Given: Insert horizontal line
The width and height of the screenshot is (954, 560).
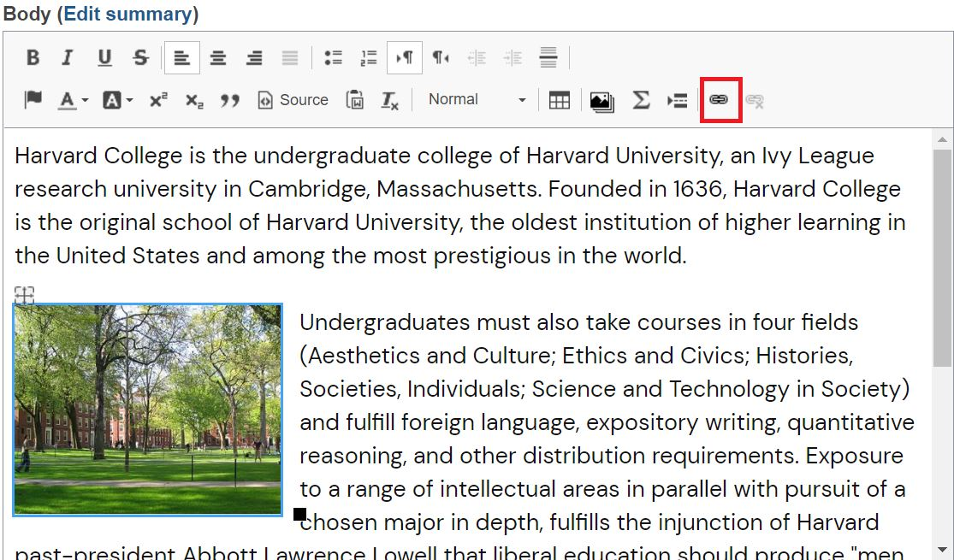Looking at the screenshot, I should click(x=548, y=58).
